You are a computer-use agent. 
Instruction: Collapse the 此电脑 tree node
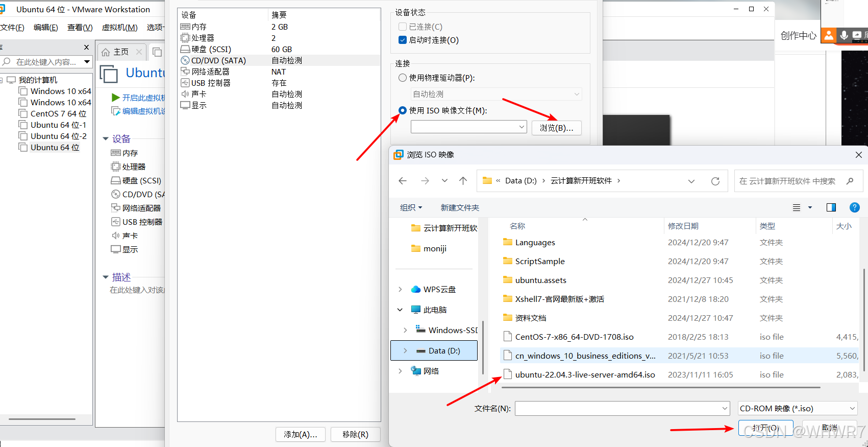pyautogui.click(x=400, y=310)
